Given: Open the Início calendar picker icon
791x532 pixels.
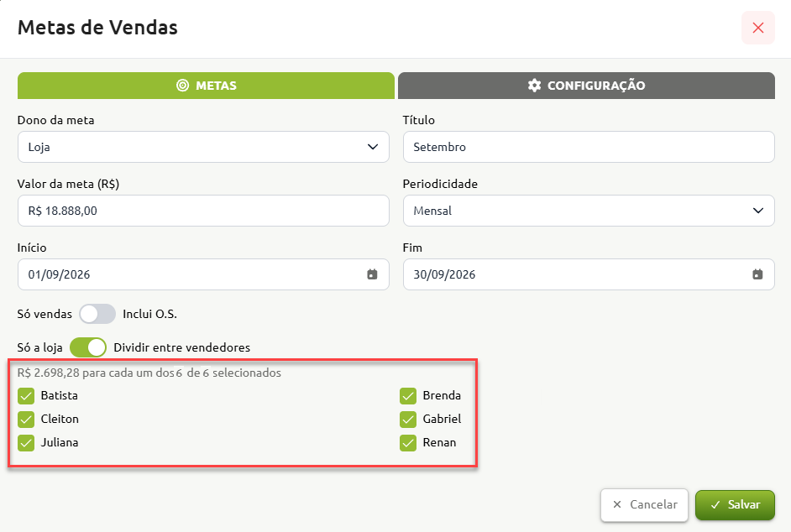Looking at the screenshot, I should click(x=372, y=274).
